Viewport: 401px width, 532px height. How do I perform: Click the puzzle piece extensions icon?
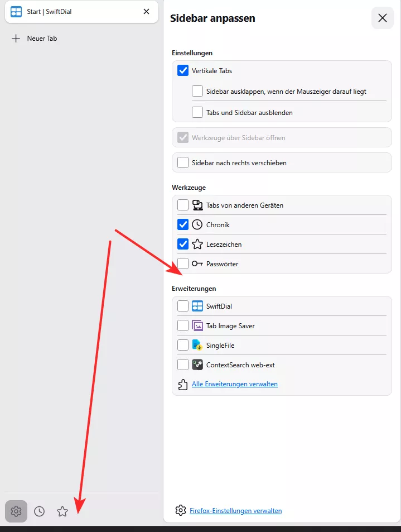point(183,385)
